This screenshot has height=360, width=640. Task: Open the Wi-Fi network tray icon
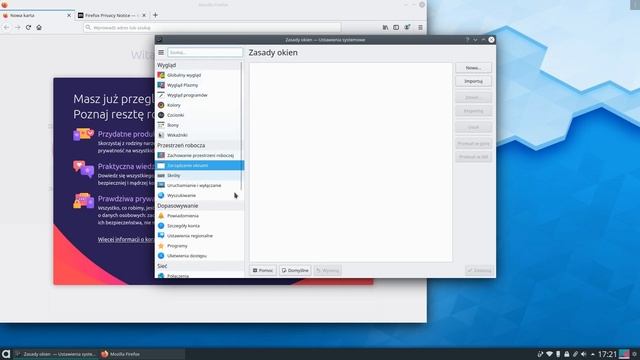click(549, 354)
